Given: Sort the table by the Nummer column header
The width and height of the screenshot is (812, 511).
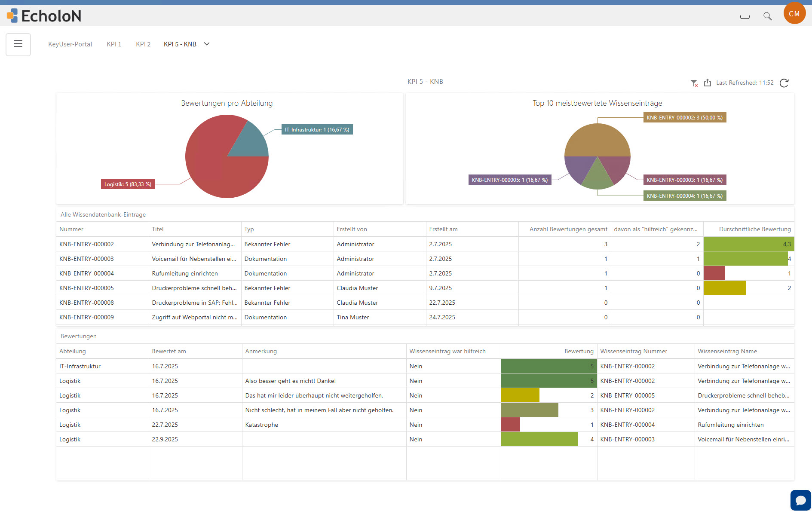Looking at the screenshot, I should (71, 229).
